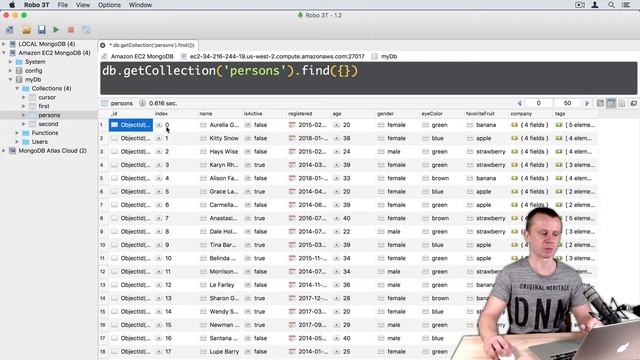
Task: Click the limit value input showing 50
Action: pos(567,103)
